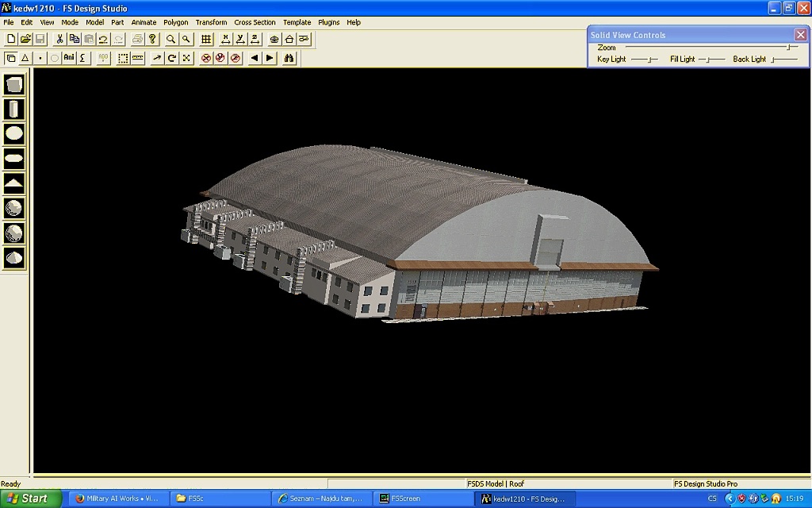Open the Cross Section dropdown menu
812x508 pixels.
[255, 22]
